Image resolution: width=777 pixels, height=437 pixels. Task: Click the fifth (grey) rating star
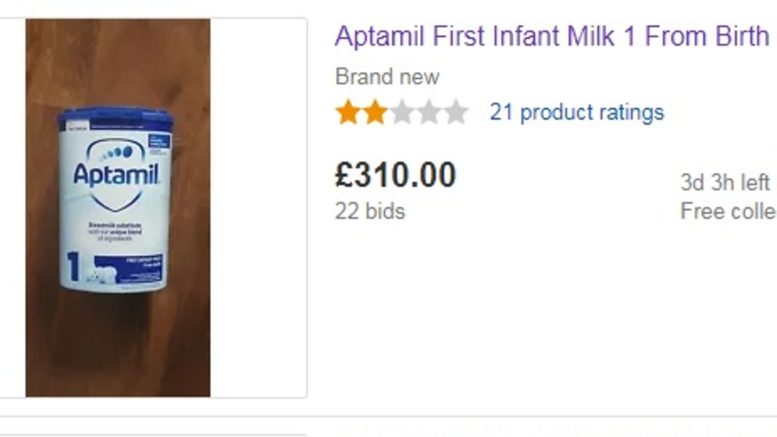pyautogui.click(x=456, y=112)
